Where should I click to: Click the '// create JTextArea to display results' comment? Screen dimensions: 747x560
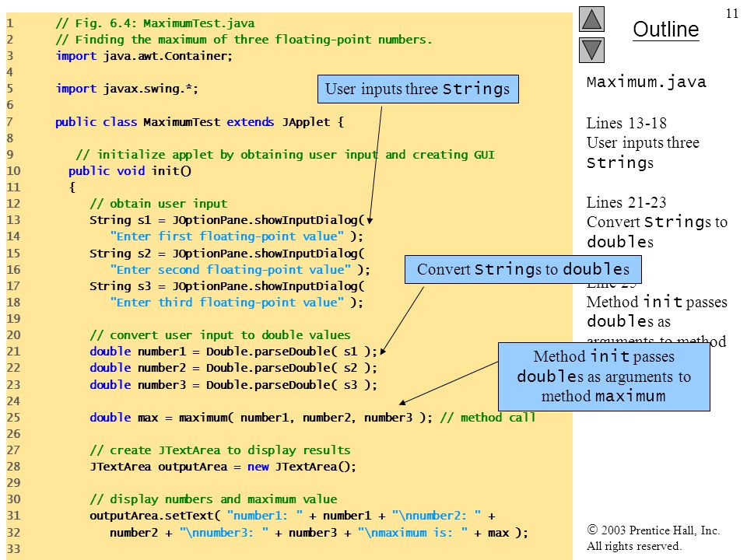point(219,450)
